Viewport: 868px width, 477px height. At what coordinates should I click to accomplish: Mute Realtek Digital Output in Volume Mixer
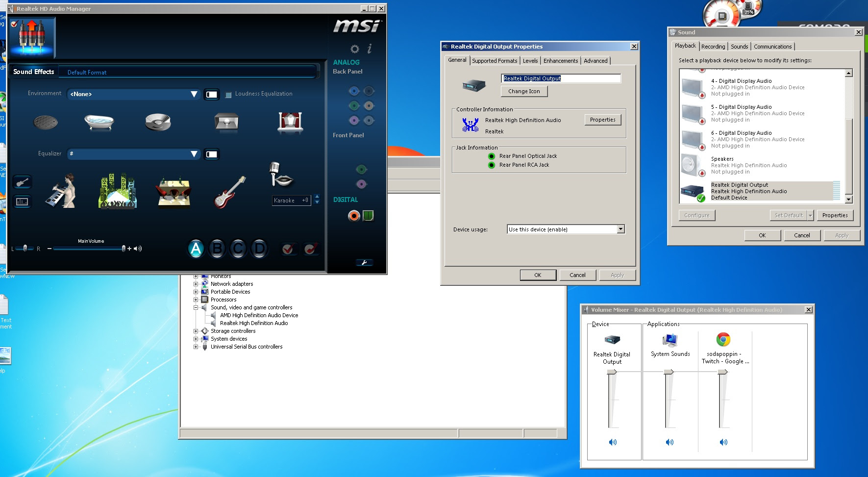pos(613,442)
